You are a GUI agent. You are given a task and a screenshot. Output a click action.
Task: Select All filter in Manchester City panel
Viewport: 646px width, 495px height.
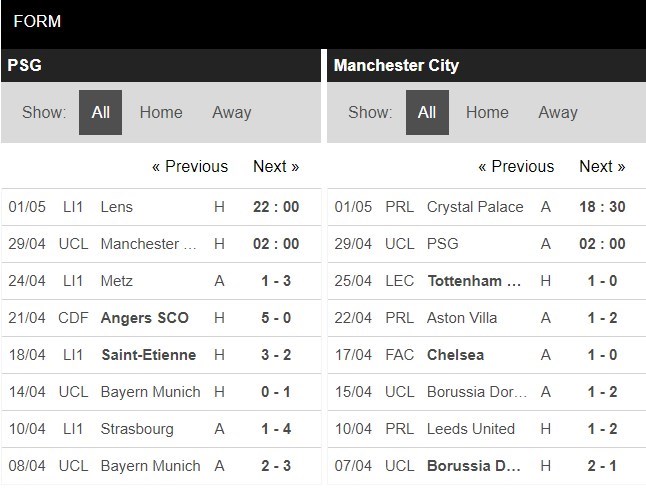tap(427, 112)
